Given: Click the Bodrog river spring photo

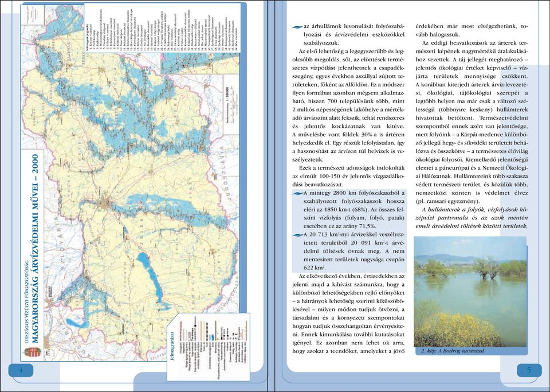Looking at the screenshot, I should [x=470, y=292].
